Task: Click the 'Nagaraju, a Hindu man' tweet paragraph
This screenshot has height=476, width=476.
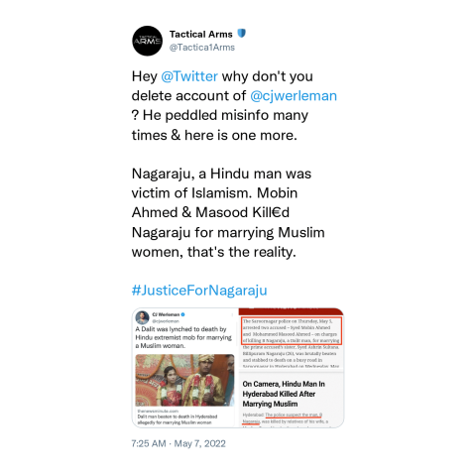Action: [228, 213]
